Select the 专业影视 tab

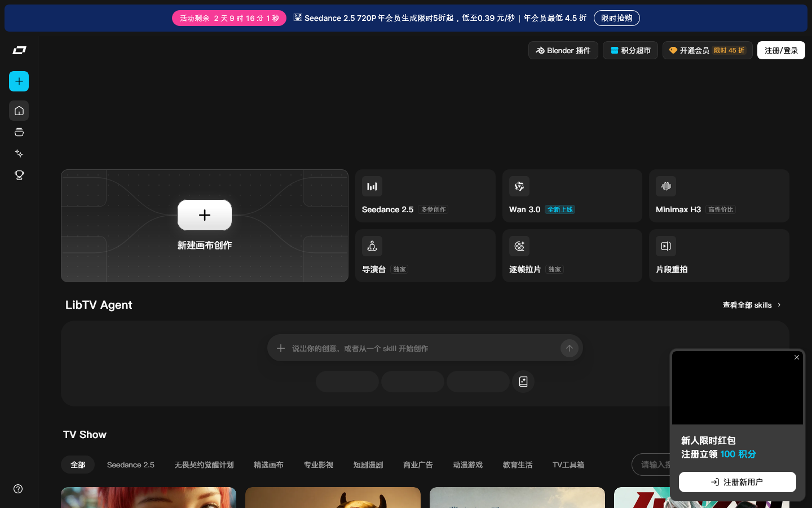click(x=319, y=465)
